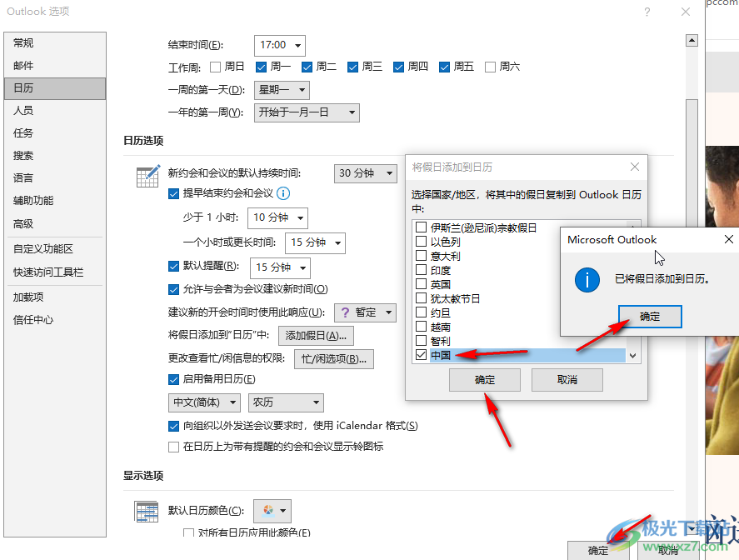Select 犹太教节日 in the holiday list

point(455,298)
